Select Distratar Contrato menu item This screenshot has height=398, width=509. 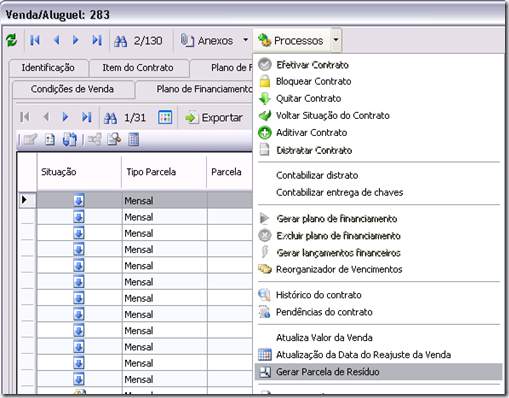pyautogui.click(x=379, y=150)
